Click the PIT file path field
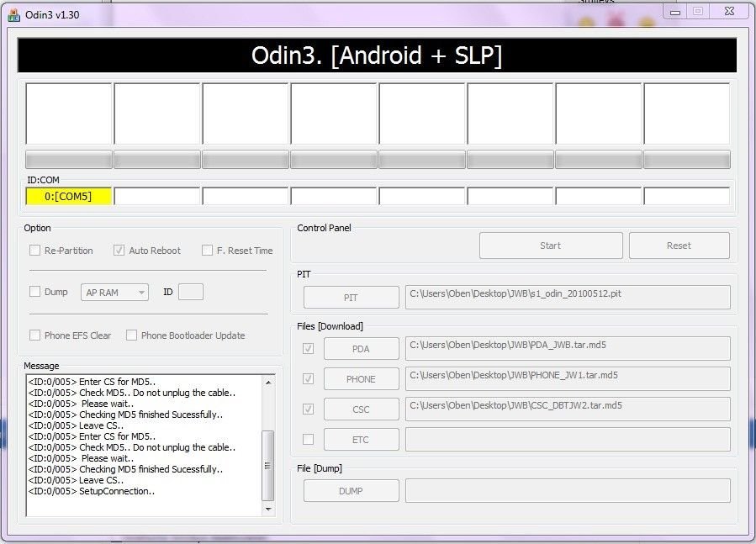Image resolution: width=756 pixels, height=544 pixels. pos(568,297)
